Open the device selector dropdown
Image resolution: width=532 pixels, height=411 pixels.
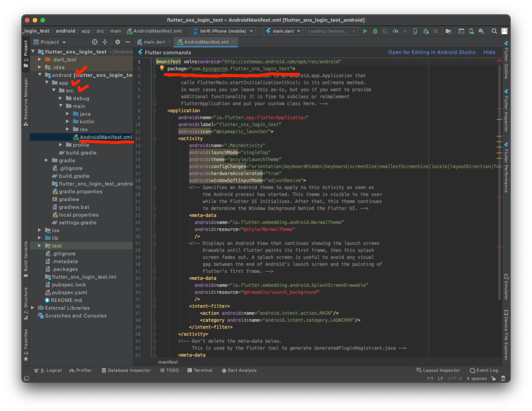click(x=223, y=31)
